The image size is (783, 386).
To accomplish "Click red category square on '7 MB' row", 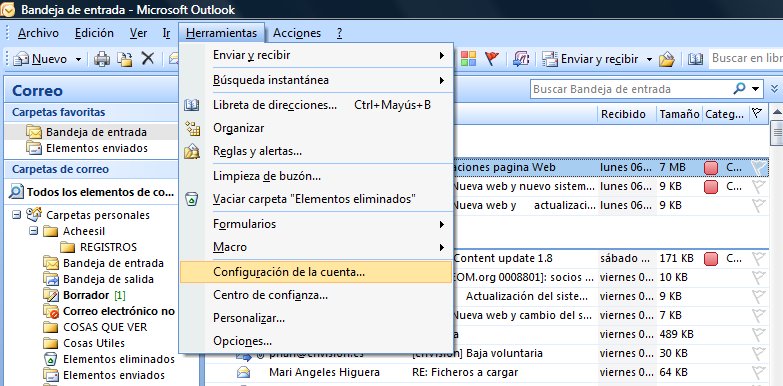I will click(711, 168).
